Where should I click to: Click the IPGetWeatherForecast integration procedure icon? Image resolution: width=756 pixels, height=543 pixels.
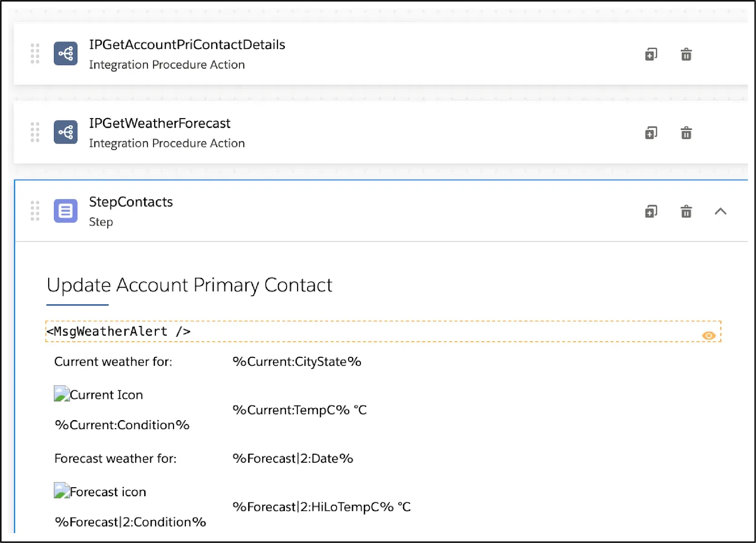[65, 132]
